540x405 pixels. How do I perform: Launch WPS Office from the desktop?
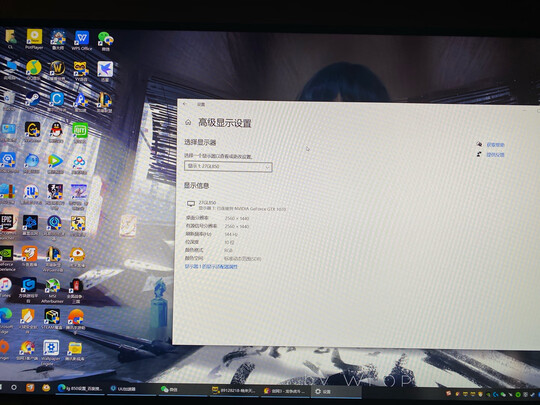click(x=82, y=40)
